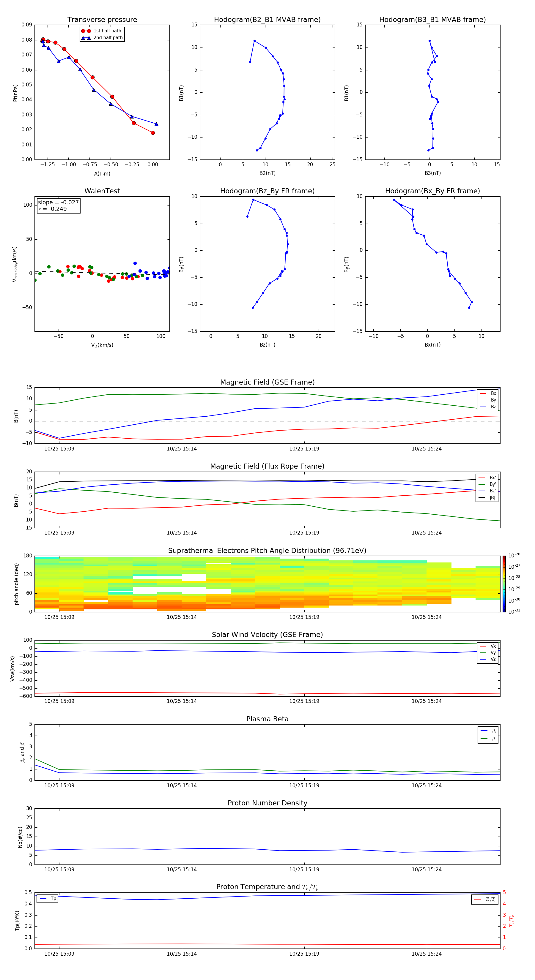Screen dimensions: 535x980
Task: Click the "Np(#/cc)" y-axis label
Action: click(20, 837)
